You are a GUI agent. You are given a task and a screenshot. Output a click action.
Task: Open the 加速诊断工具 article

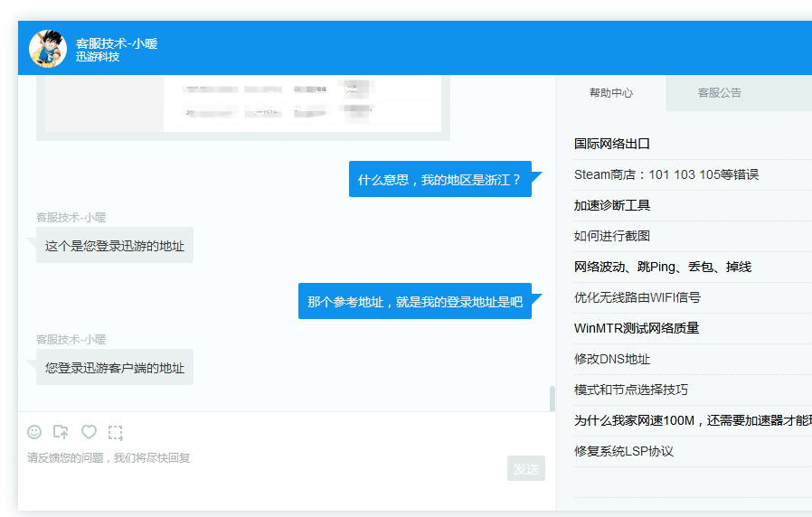tap(612, 205)
